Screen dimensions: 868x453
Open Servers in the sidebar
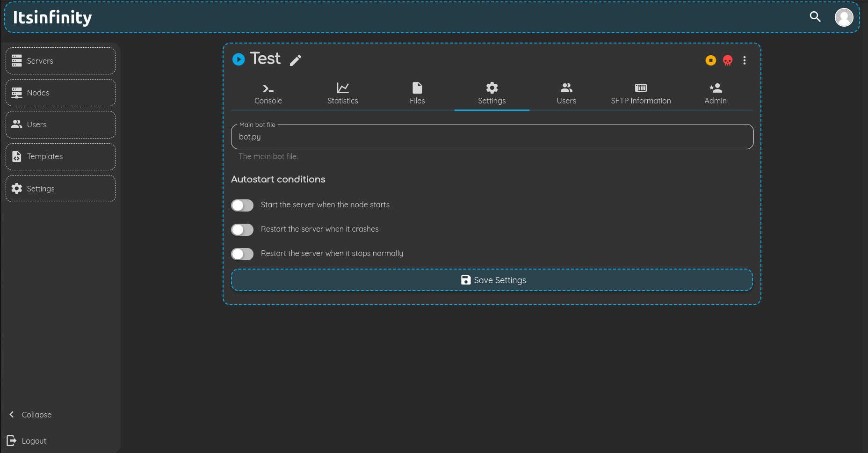(61, 61)
